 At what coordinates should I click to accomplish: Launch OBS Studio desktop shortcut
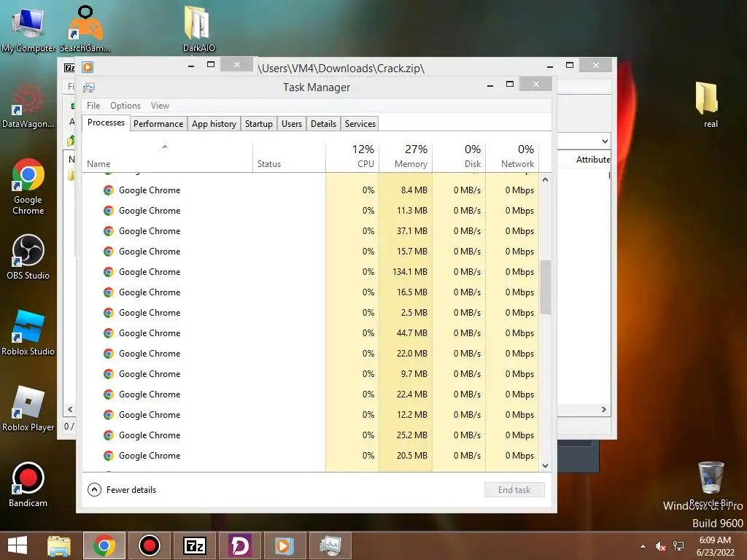click(x=28, y=257)
